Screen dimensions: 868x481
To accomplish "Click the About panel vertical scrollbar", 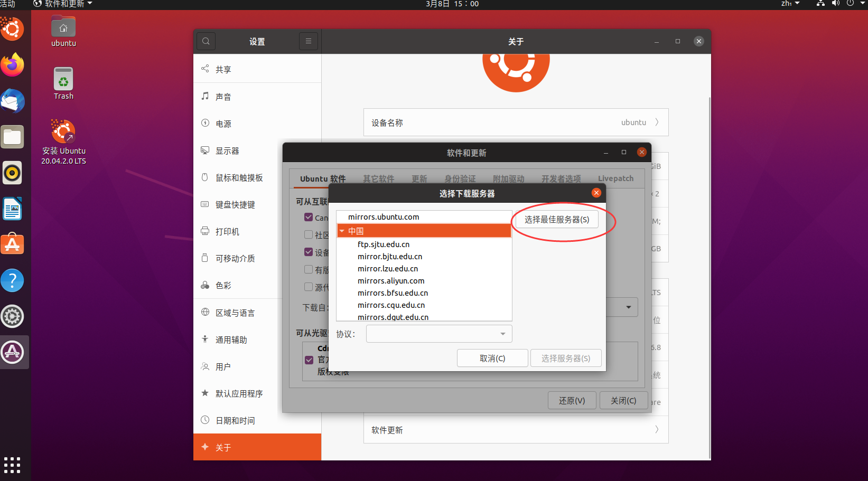I will pos(710,277).
